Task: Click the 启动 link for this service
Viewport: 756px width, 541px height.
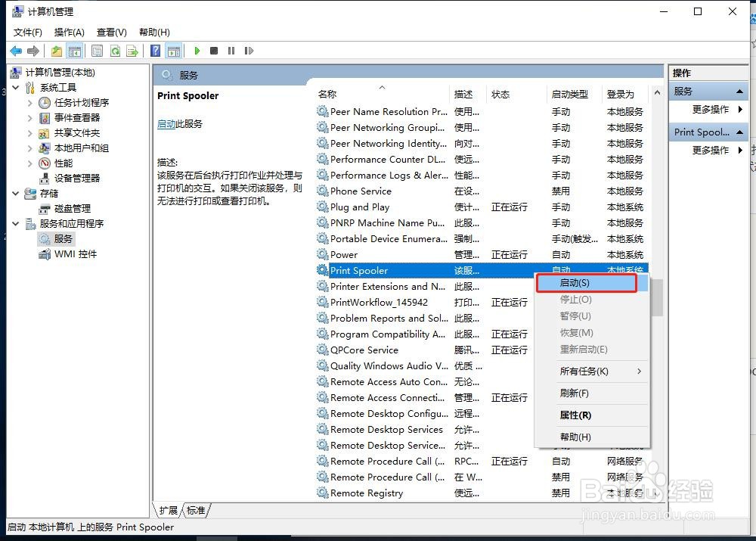Action: (x=166, y=124)
